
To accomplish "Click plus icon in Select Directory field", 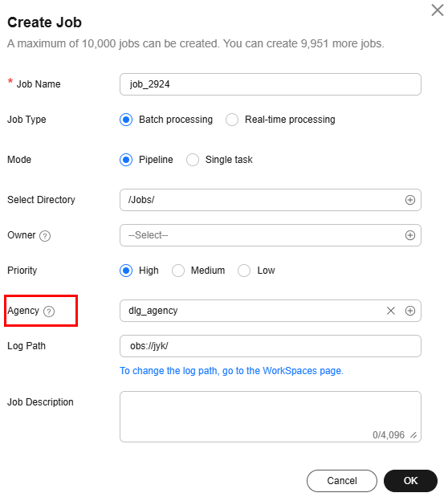I will pos(410,200).
